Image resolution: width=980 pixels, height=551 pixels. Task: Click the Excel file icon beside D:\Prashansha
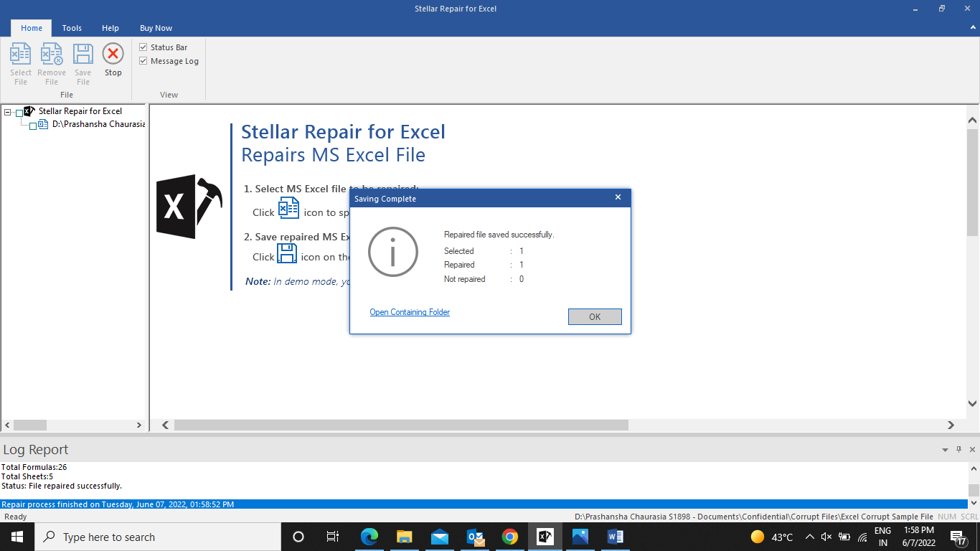coord(43,124)
